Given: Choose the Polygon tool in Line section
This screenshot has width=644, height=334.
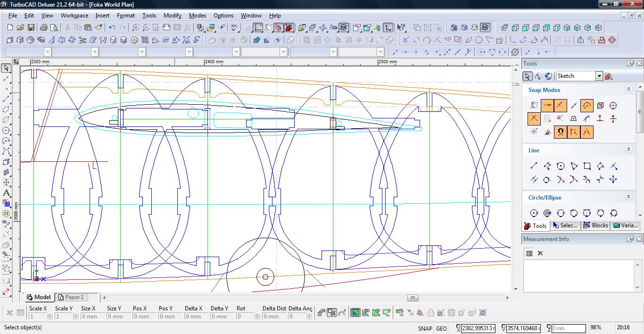Looking at the screenshot, I should tap(561, 166).
